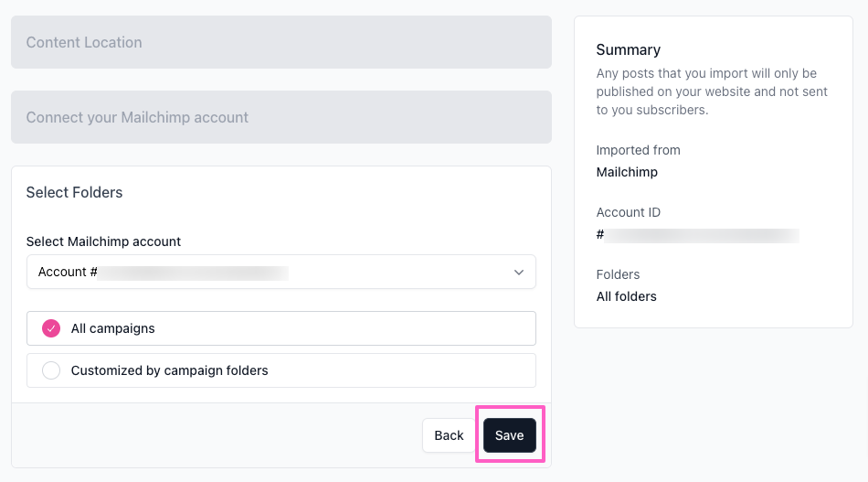The image size is (868, 482).
Task: Click the Folders label in Summary panel
Action: (x=618, y=274)
